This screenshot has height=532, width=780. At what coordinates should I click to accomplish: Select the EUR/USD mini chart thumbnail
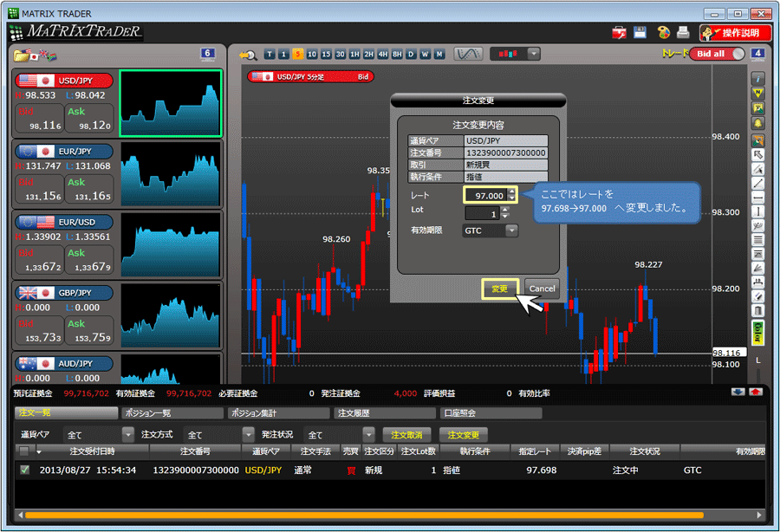click(171, 244)
